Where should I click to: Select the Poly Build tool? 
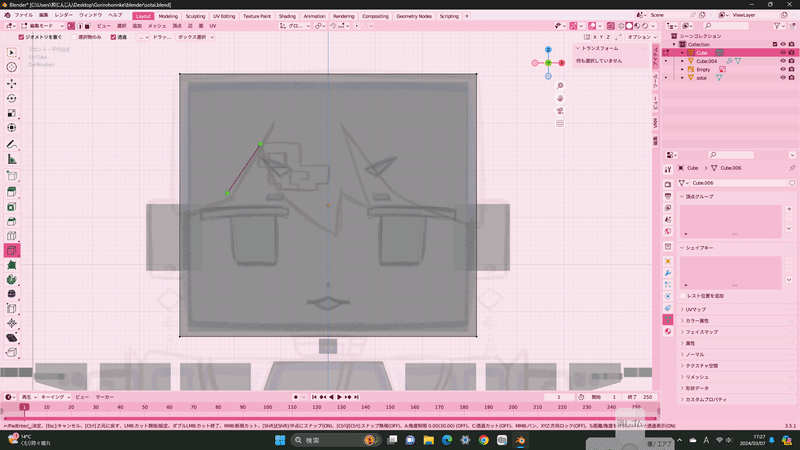coord(12,265)
